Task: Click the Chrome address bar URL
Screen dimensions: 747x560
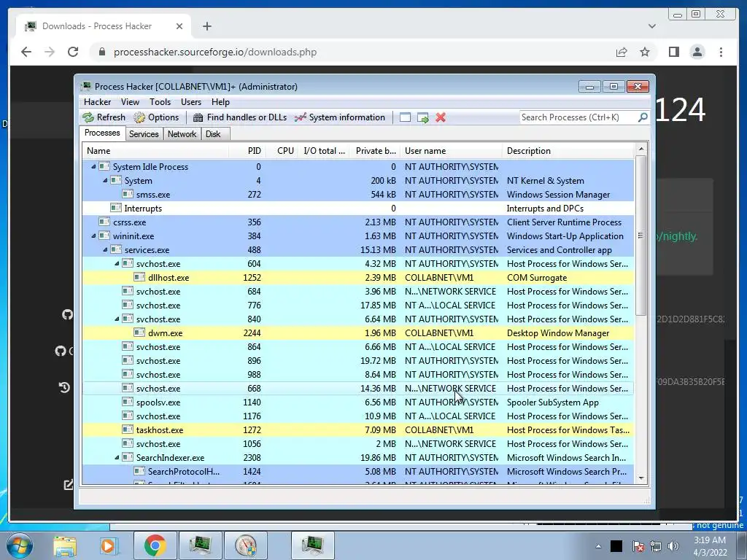Action: point(215,52)
